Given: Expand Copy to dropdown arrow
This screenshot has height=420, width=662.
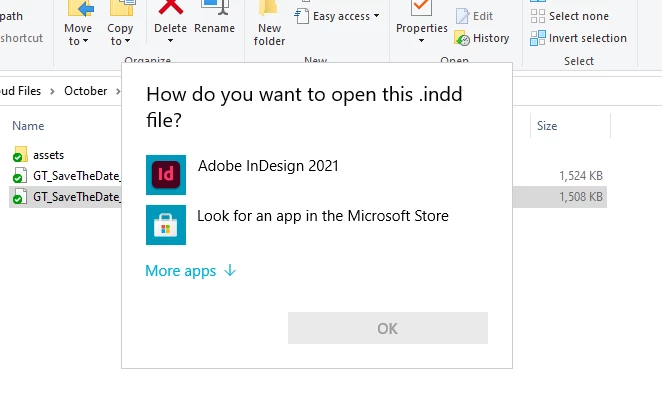Looking at the screenshot, I should click(128, 41).
